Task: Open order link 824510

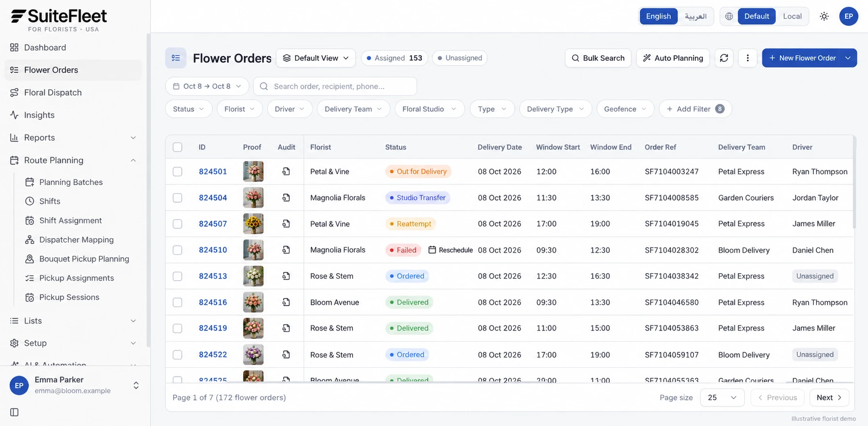Action: coord(213,250)
